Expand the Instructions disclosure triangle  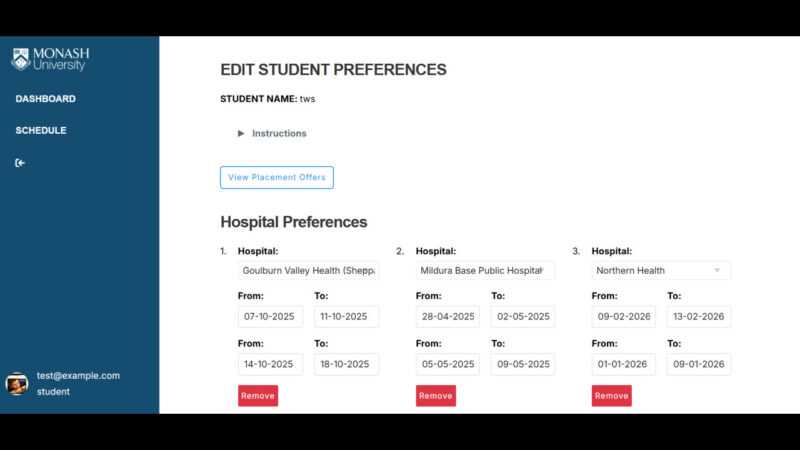pos(241,133)
